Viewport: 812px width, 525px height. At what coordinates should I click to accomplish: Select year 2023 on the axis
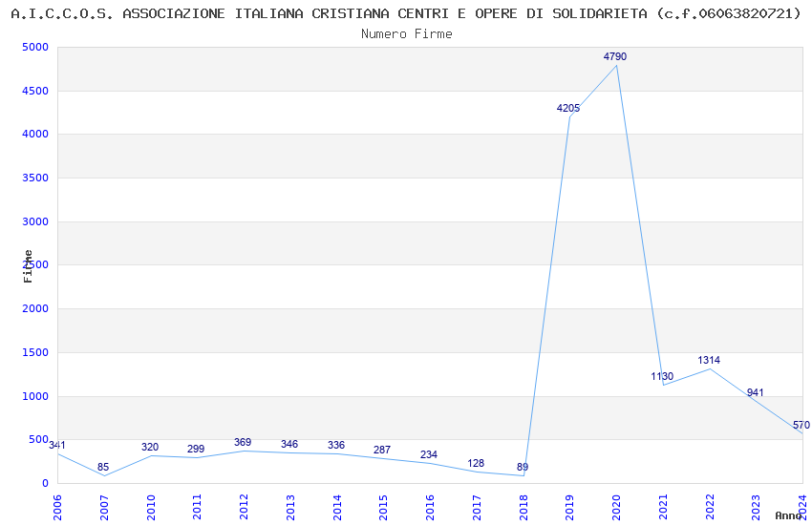click(x=757, y=507)
